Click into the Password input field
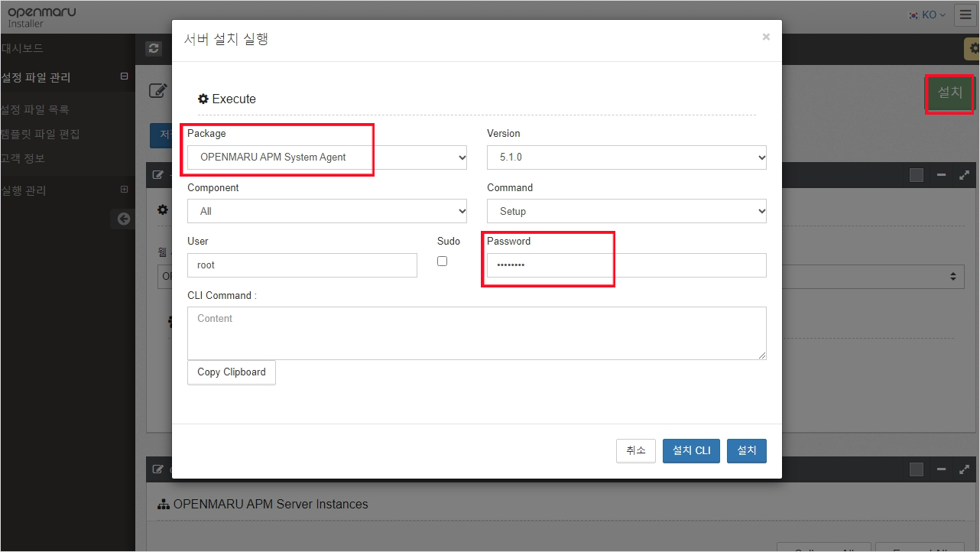The image size is (980, 552). tap(626, 265)
